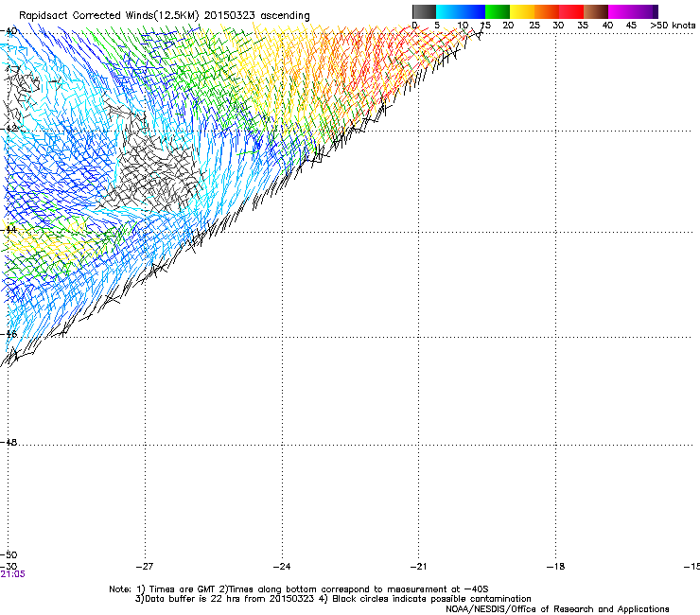Click the orange 25-30 knots legend swatch

click(x=547, y=12)
